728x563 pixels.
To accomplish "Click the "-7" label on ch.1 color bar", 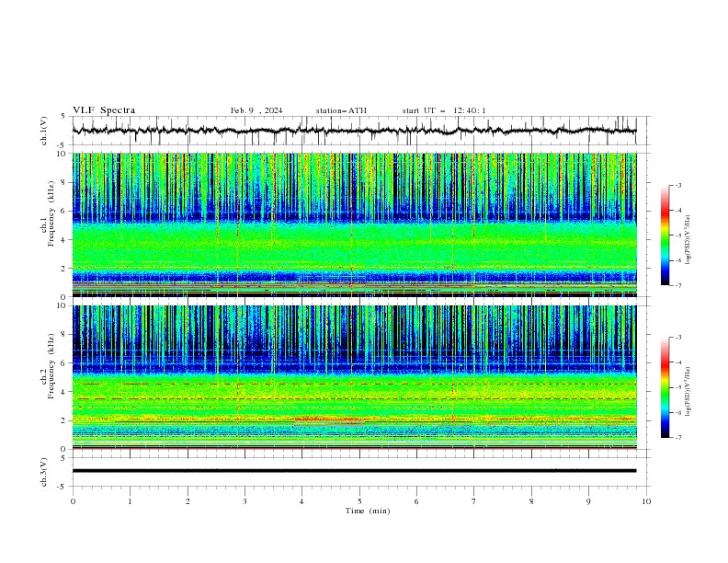I will click(x=677, y=285).
